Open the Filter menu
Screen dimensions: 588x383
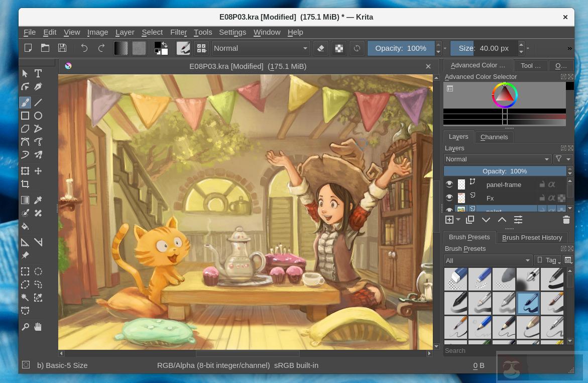pos(179,32)
